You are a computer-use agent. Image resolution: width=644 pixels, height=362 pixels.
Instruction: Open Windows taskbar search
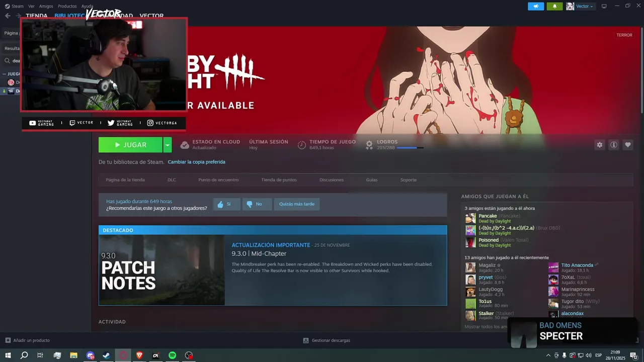coord(24,355)
